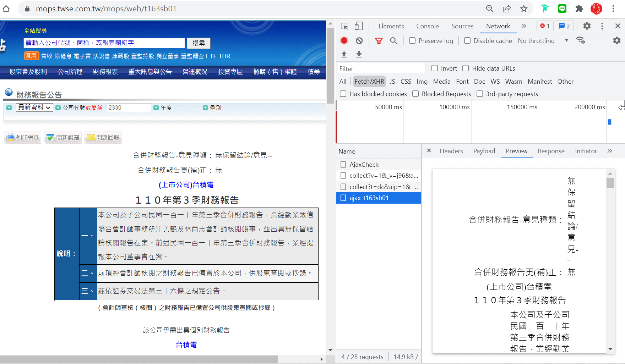Open the Payload tab
625x364 pixels.
pyautogui.click(x=484, y=151)
